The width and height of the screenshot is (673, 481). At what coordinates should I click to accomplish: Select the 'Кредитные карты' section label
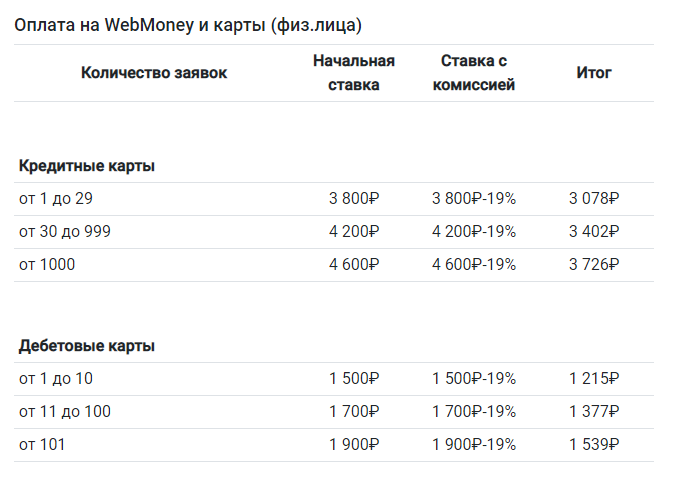(x=87, y=166)
